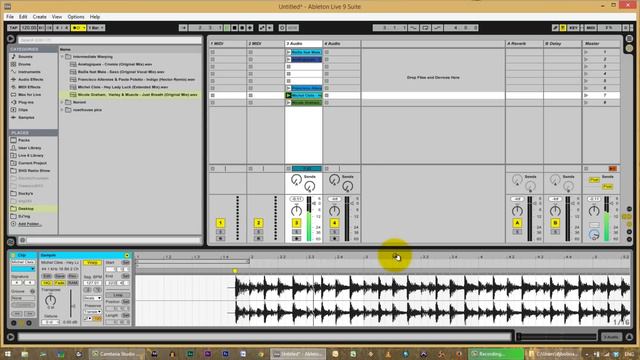Toggle the Draw Mode pencil icon
The height and width of the screenshot is (360, 640).
pos(555,28)
